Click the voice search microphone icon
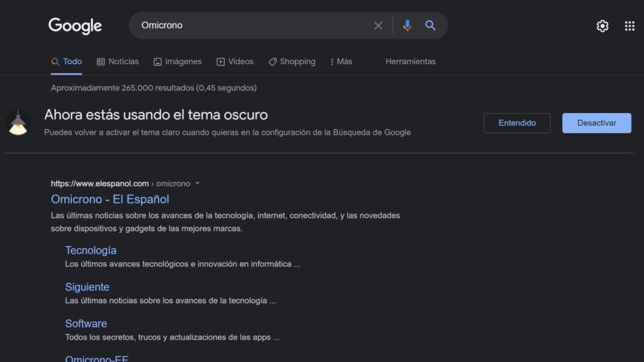Image resolution: width=644 pixels, height=362 pixels. pos(407,25)
